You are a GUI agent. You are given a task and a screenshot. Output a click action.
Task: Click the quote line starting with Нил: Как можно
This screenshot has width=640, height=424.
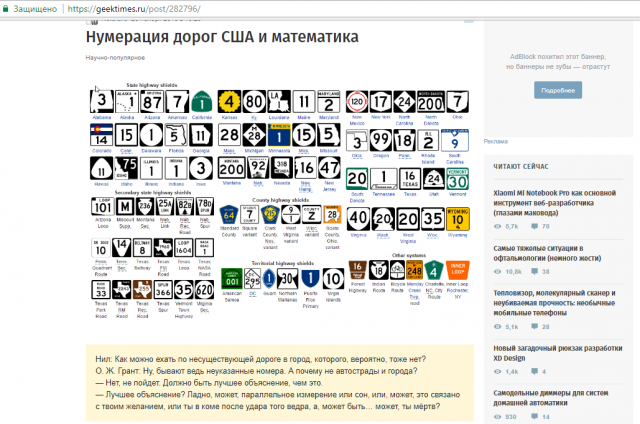click(x=260, y=359)
